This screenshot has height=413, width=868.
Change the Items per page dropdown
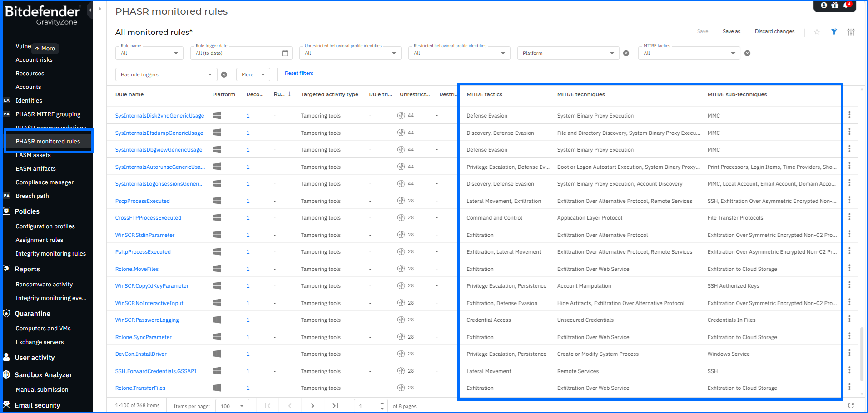pos(232,406)
